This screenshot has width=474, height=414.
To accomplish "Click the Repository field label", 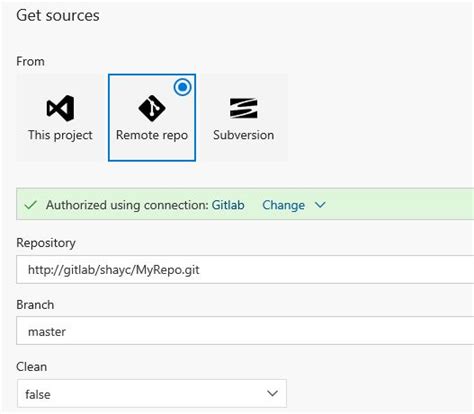I will click(x=46, y=243).
